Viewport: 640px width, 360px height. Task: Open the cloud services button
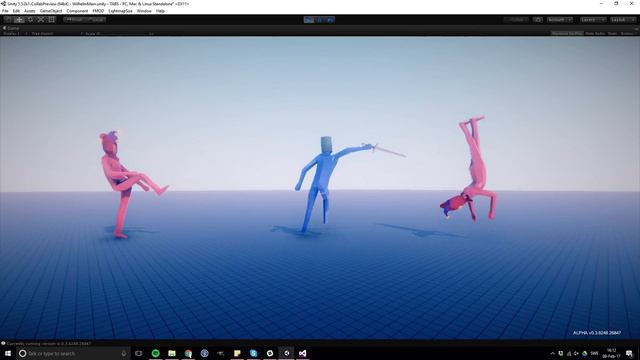pos(538,20)
